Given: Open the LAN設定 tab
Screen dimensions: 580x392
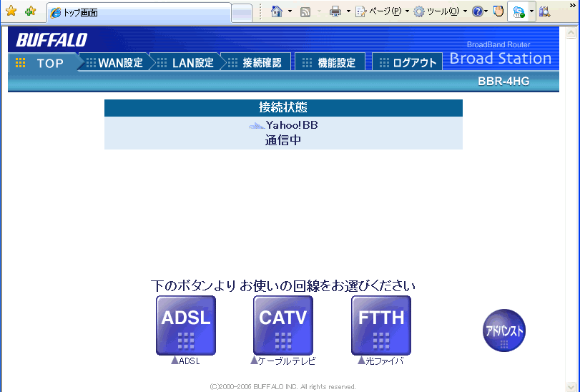Looking at the screenshot, I should click(186, 63).
